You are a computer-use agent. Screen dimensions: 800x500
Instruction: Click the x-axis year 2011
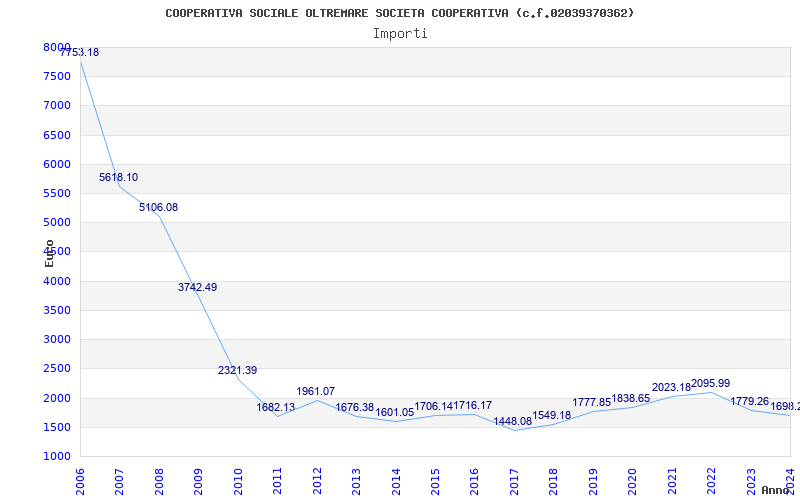tap(277, 482)
